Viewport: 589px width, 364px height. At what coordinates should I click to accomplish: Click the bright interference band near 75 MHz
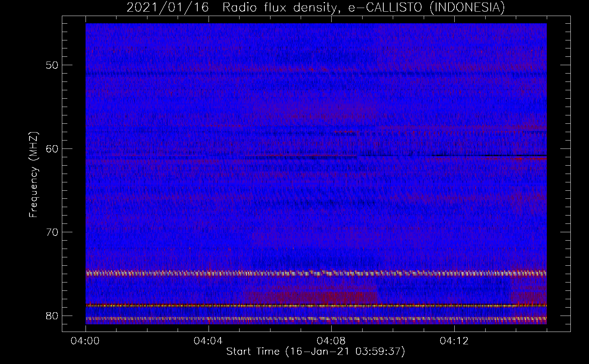click(x=316, y=273)
